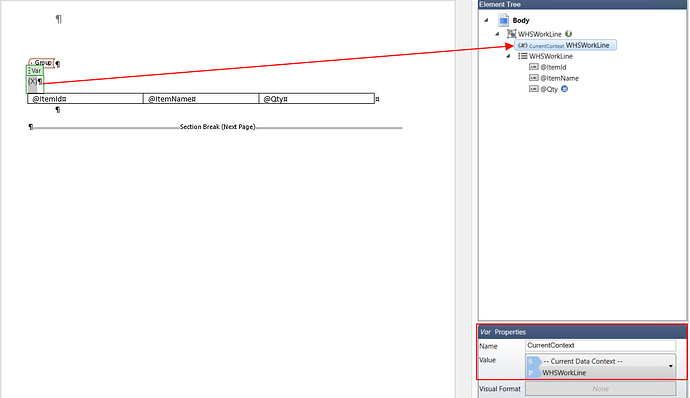
Task: Select the @ItemId label in Element Tree
Action: click(x=553, y=67)
